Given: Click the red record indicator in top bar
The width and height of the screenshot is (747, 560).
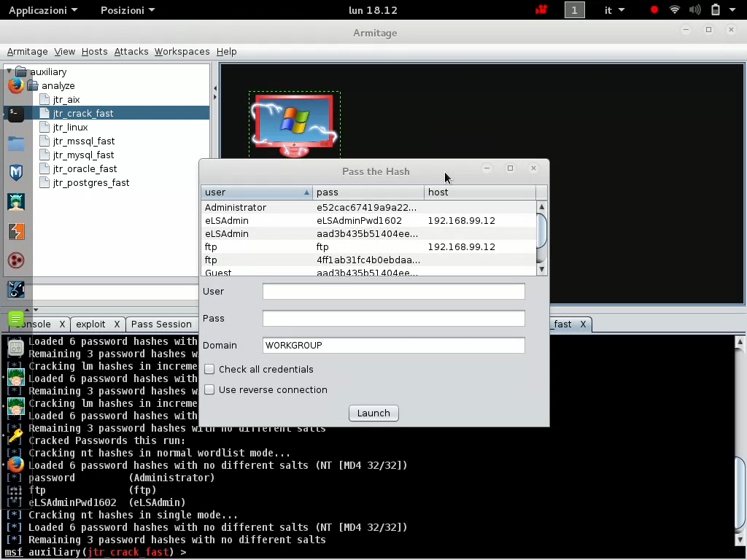Looking at the screenshot, I should [x=654, y=10].
